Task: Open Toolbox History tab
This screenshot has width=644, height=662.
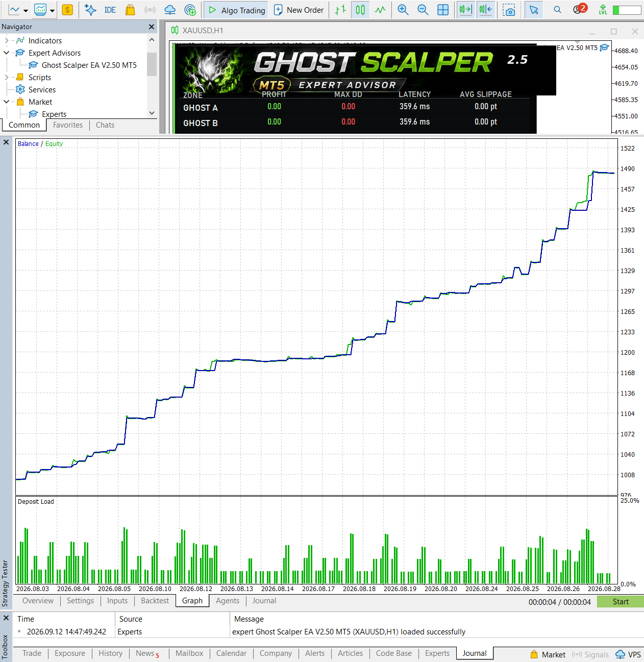Action: point(110,653)
